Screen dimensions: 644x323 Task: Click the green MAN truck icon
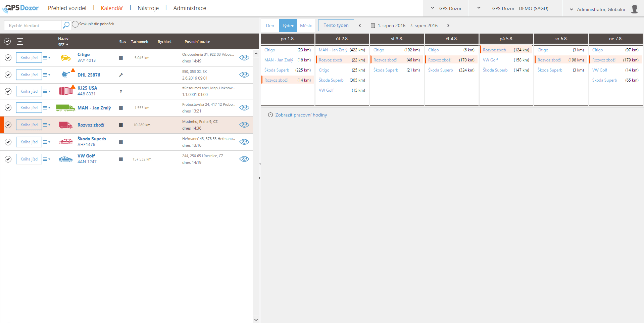(x=65, y=108)
